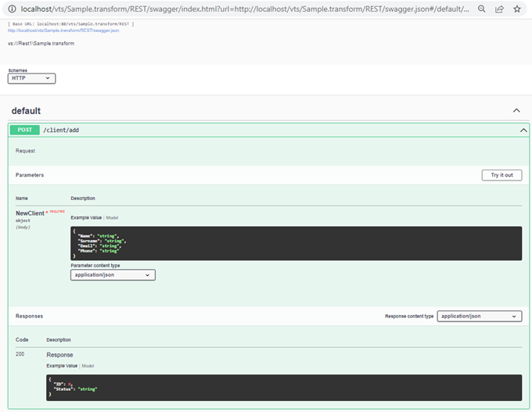This screenshot has height=412, width=532.
Task: Switch to Model tab under Response 200
Action: [x=88, y=366]
